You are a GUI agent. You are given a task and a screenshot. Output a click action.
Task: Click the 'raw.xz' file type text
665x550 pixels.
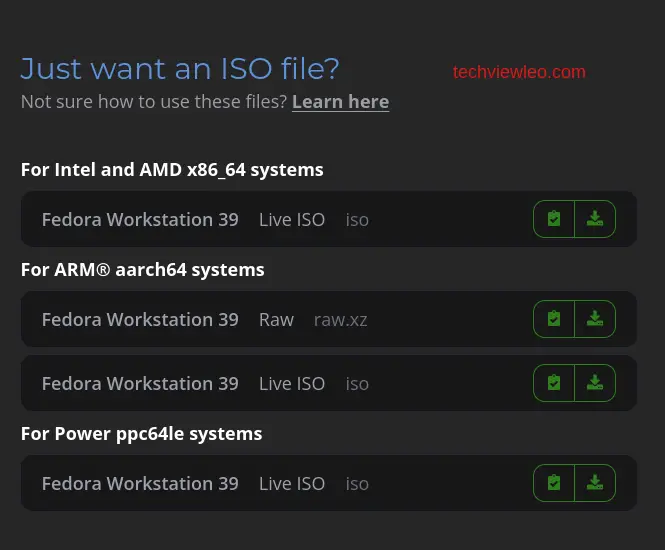point(341,320)
